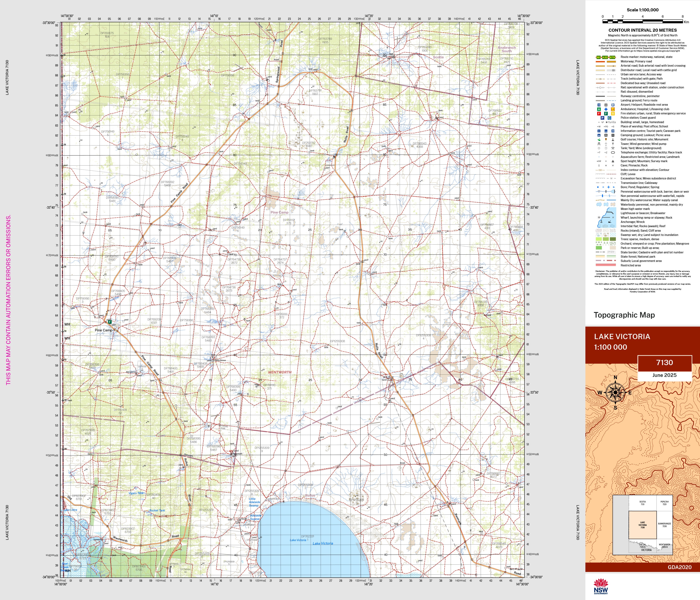Click the compass rose on the cover panel
700x600 pixels.
(x=615, y=392)
